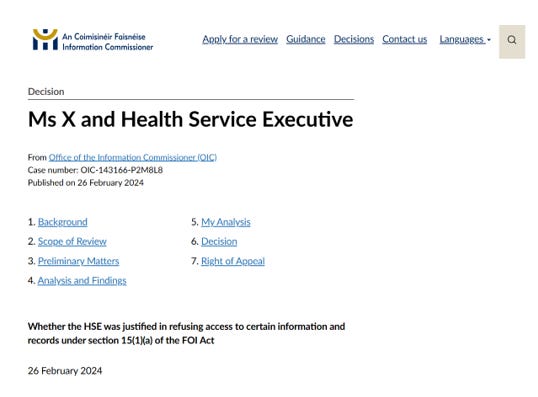Click the summary paragraph about HSE refusal
This screenshot has height=397, width=538.
point(186,333)
